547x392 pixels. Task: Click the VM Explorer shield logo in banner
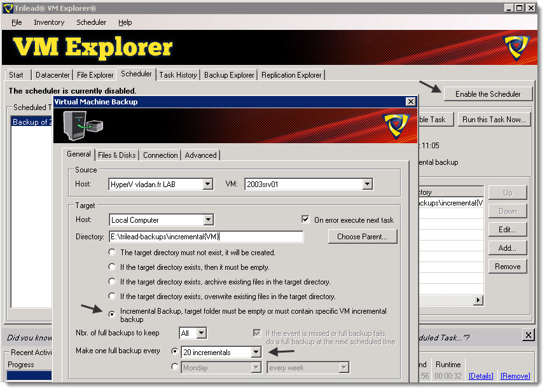point(516,48)
